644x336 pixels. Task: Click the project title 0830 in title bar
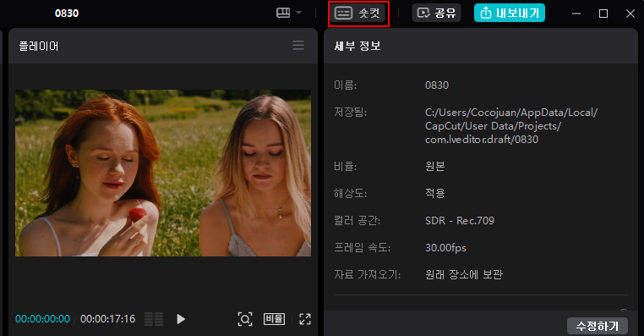click(x=67, y=14)
